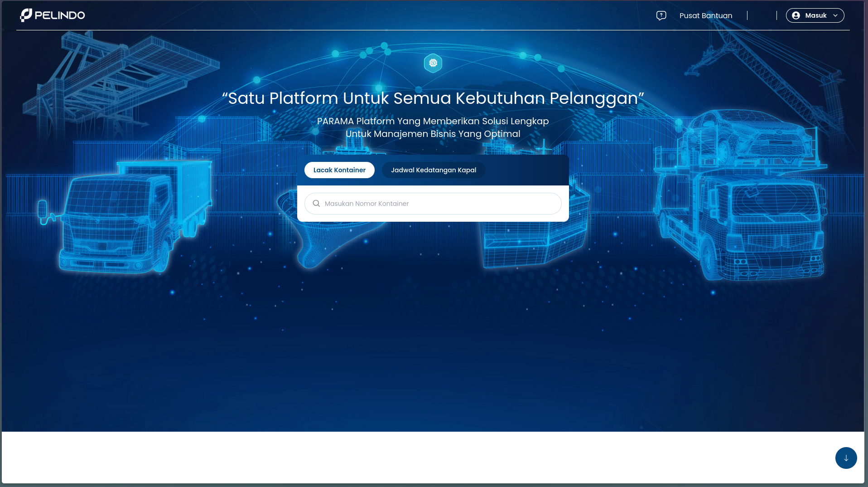
Task: Select the Lacak Kontainer tab
Action: (x=339, y=170)
